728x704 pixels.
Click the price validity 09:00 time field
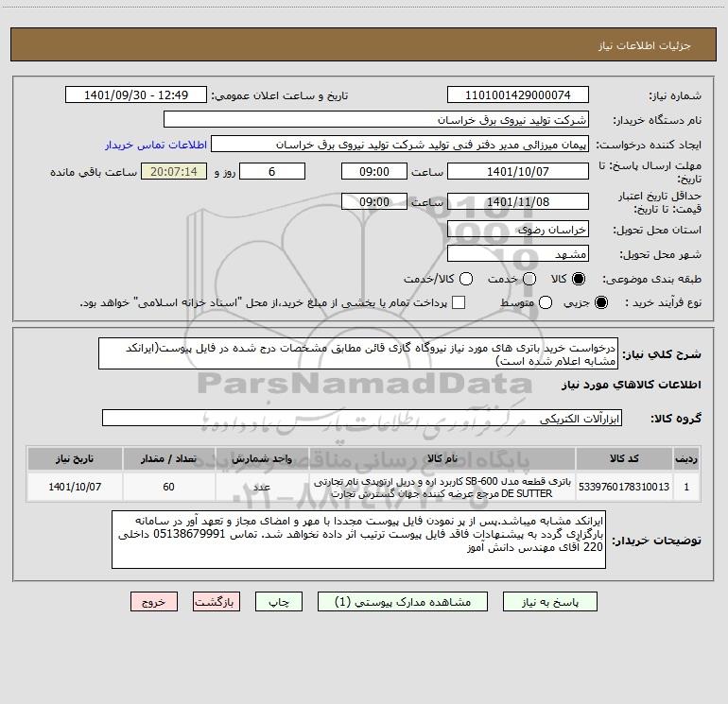[374, 201]
